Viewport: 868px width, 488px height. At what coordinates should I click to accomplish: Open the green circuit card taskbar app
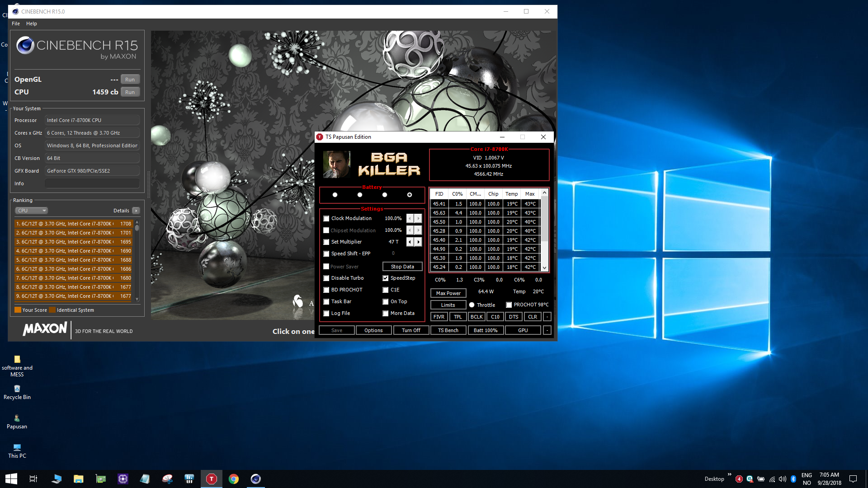coord(101,479)
